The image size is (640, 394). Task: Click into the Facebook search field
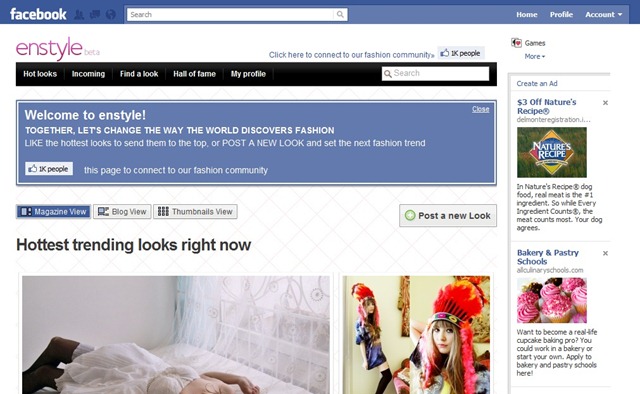[x=230, y=15]
